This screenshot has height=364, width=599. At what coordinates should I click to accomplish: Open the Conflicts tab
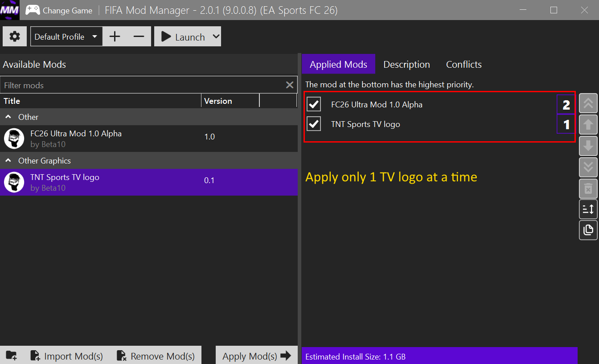tap(464, 64)
